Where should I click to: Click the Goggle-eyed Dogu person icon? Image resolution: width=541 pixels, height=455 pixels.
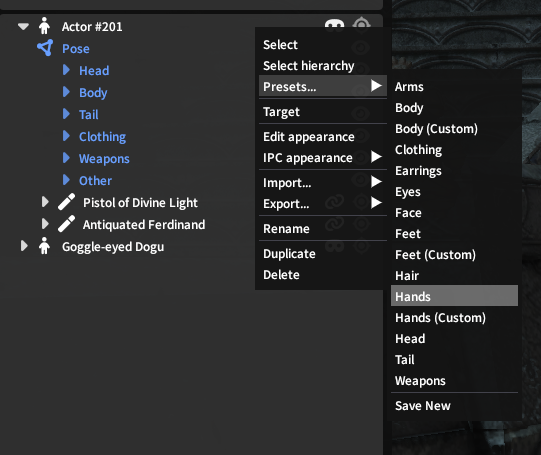tap(44, 246)
